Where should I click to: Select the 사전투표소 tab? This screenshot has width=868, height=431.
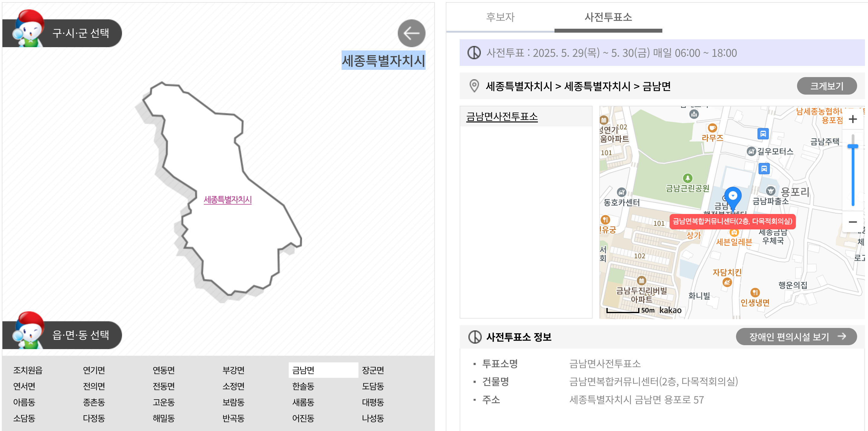608,17
